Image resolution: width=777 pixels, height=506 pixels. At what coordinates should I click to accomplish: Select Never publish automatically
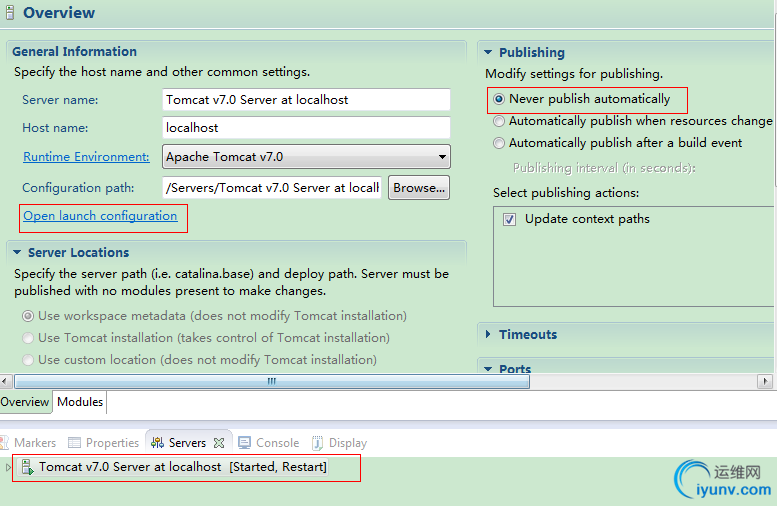(x=499, y=99)
